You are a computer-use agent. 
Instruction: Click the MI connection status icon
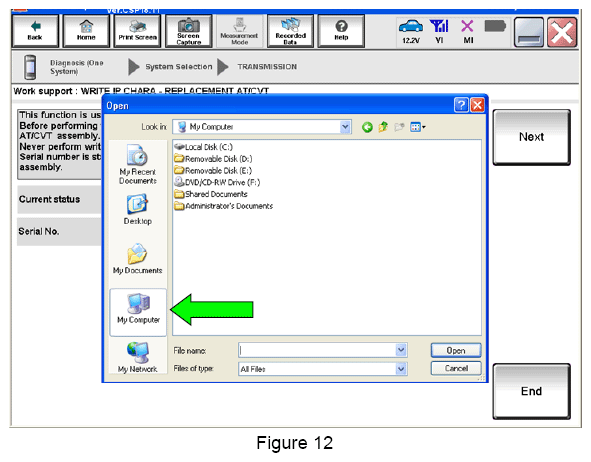coord(468,31)
